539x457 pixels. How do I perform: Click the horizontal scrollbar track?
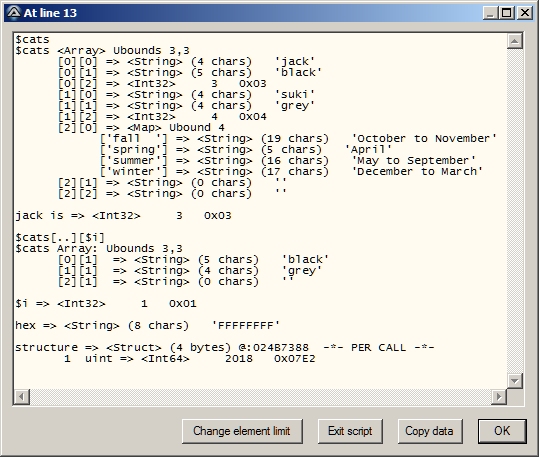pyautogui.click(x=261, y=397)
